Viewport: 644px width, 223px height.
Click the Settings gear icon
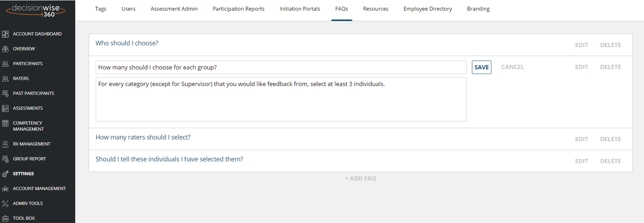(x=5, y=174)
